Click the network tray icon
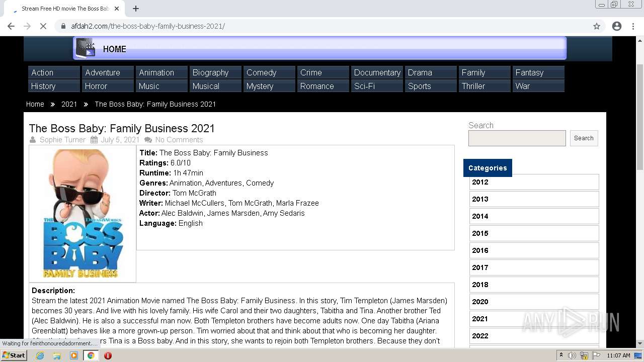 tap(584, 355)
